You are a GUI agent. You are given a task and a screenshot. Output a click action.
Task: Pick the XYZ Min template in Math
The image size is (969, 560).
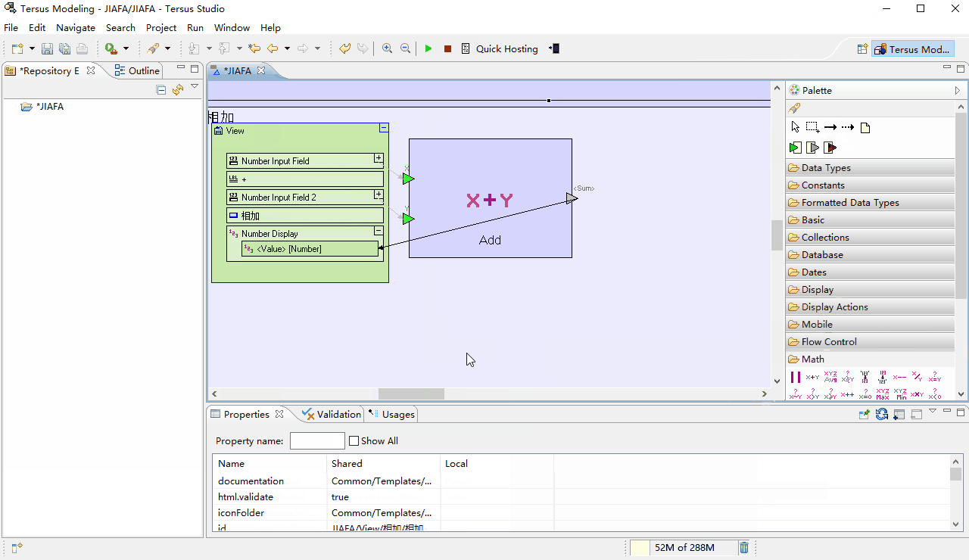(x=900, y=394)
